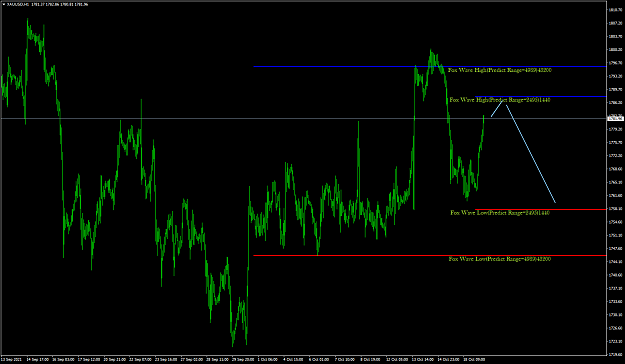
Task: Click the Fox Wave Low label ending 43200
Action: tap(500, 259)
